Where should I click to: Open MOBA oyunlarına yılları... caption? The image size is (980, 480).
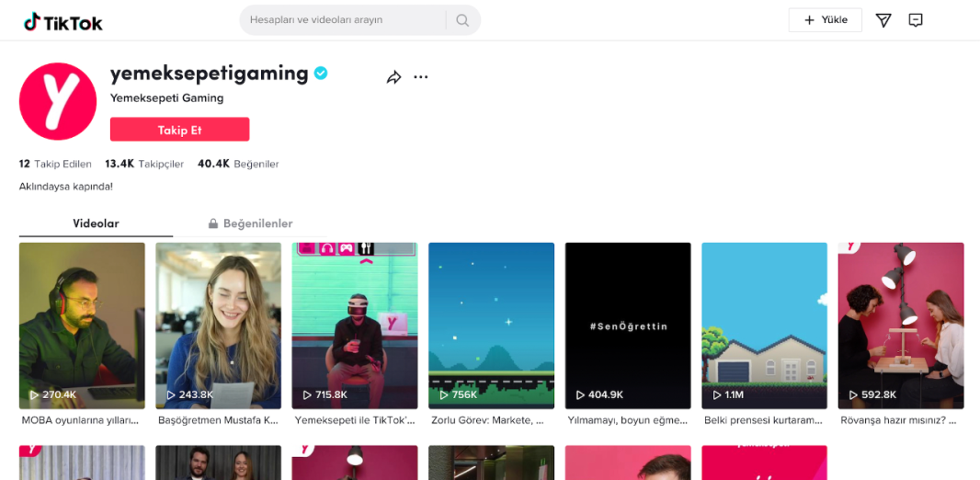coord(80,420)
